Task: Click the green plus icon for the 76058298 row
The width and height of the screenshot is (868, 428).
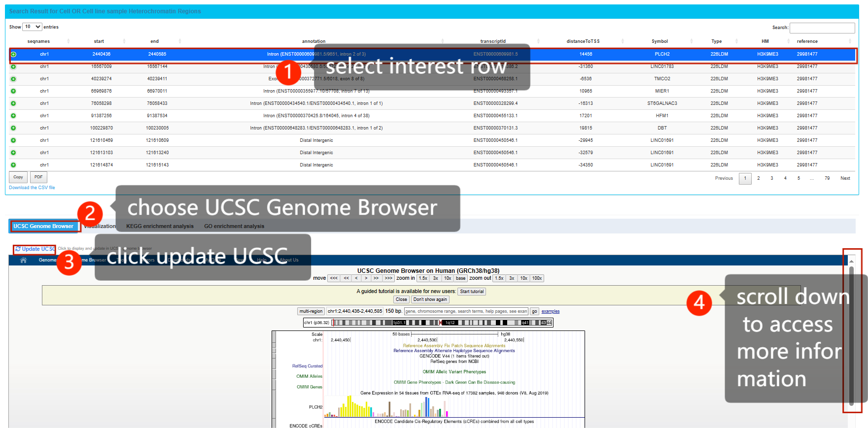Action: [13, 103]
